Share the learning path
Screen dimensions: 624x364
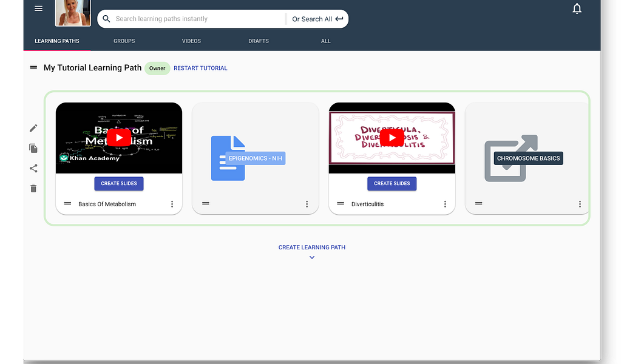point(33,168)
